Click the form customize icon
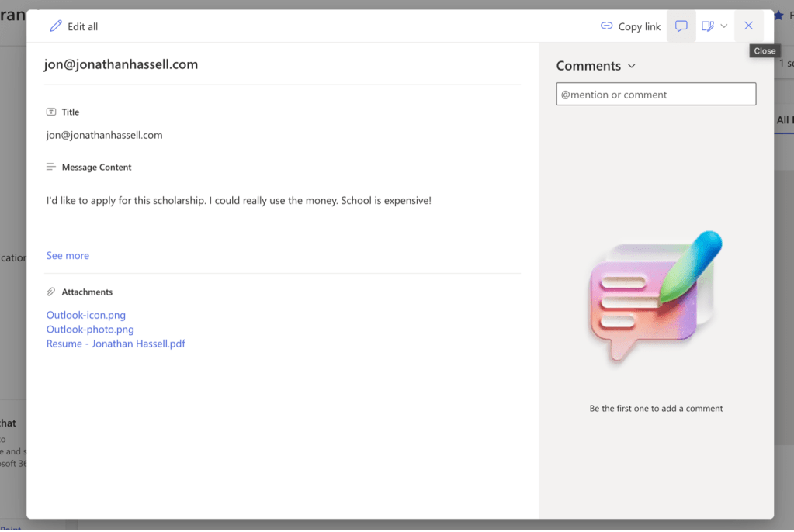This screenshot has width=794, height=532. [707, 26]
